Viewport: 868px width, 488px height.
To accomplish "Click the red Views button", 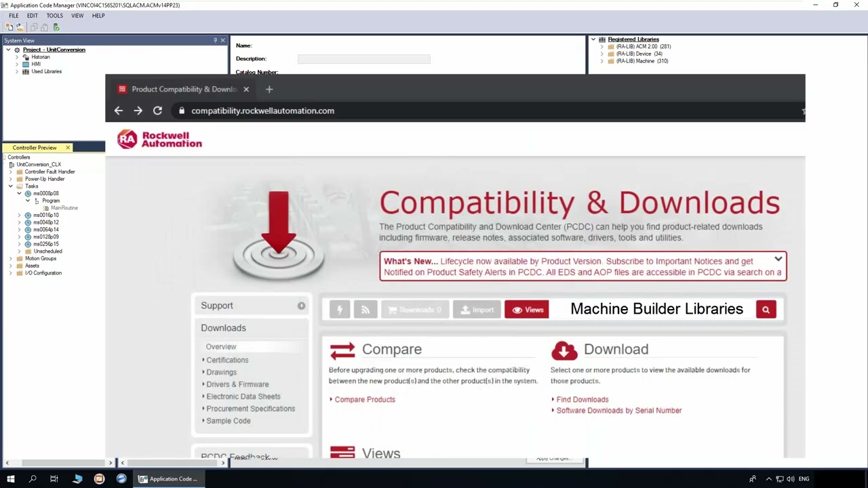I will point(527,310).
